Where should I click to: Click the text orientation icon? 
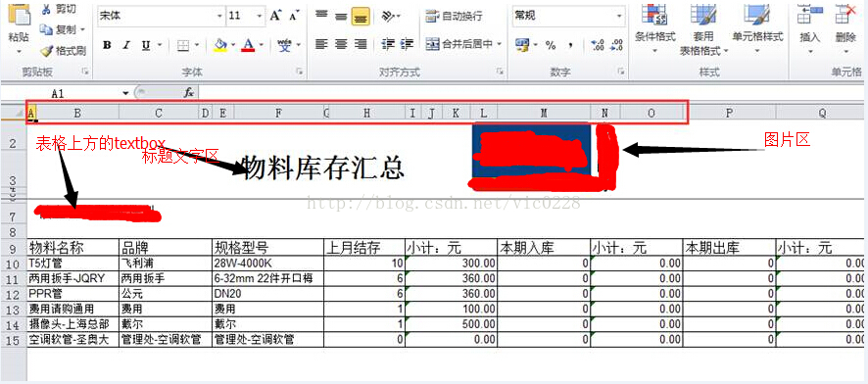388,16
